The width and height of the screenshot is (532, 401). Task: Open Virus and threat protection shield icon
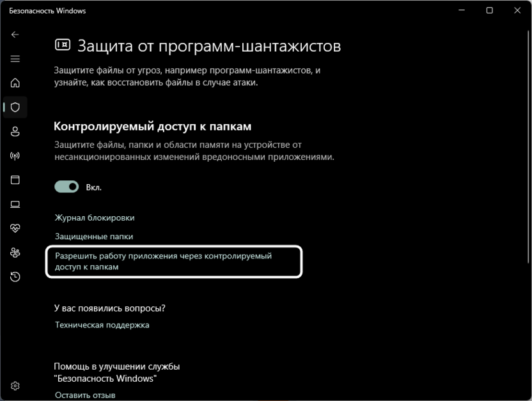point(15,107)
